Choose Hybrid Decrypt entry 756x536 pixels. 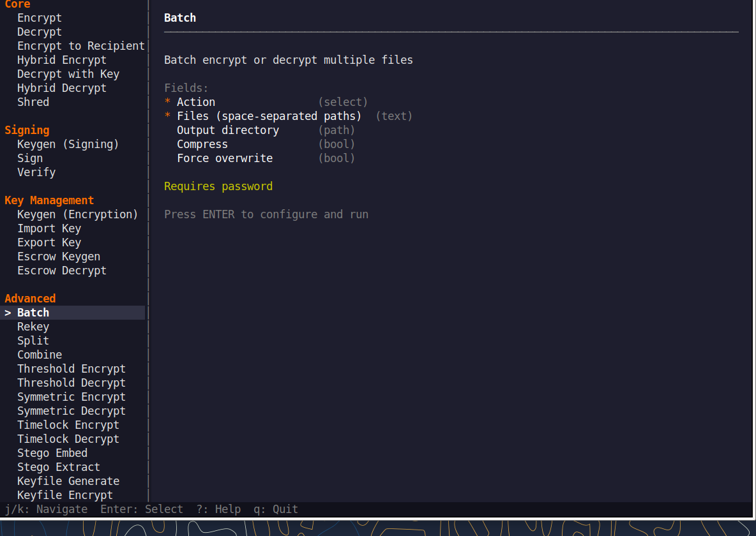62,87
